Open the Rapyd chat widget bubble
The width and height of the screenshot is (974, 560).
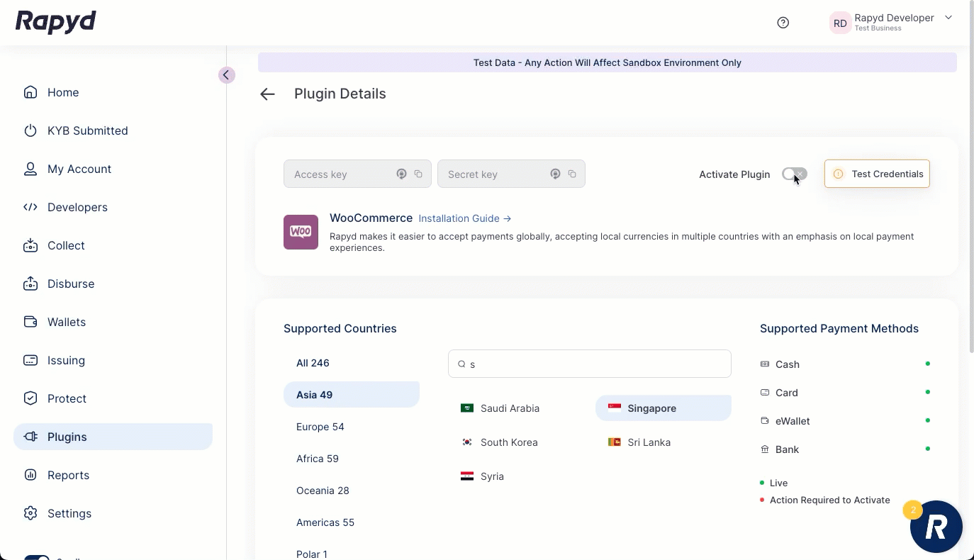[x=936, y=527]
